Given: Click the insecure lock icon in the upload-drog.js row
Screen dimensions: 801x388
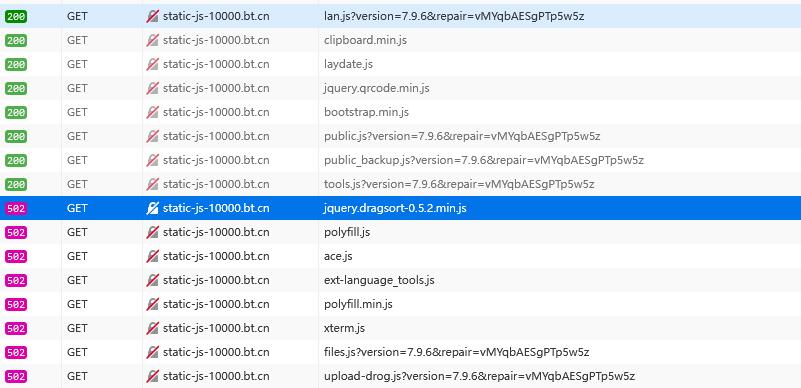Looking at the screenshot, I should pos(152,376).
